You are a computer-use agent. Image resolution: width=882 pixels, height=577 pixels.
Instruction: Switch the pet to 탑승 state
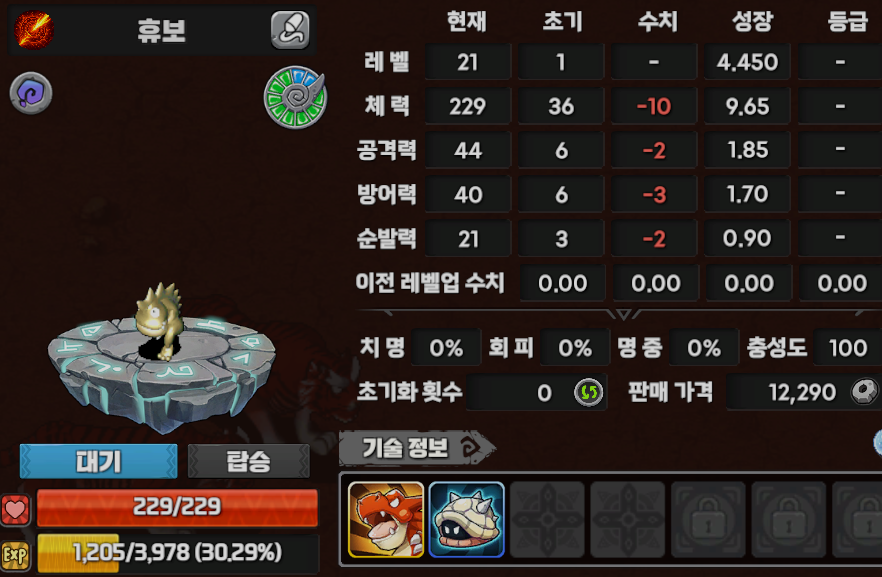pos(249,461)
